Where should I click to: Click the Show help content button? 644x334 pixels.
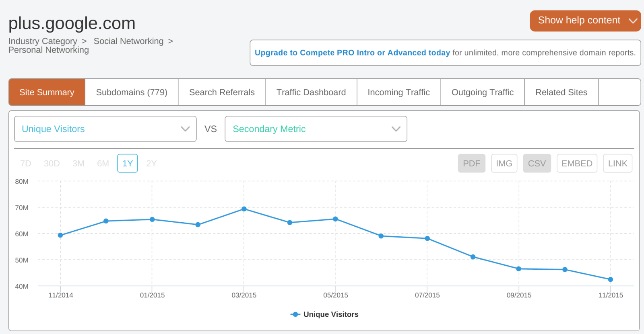coord(585,20)
